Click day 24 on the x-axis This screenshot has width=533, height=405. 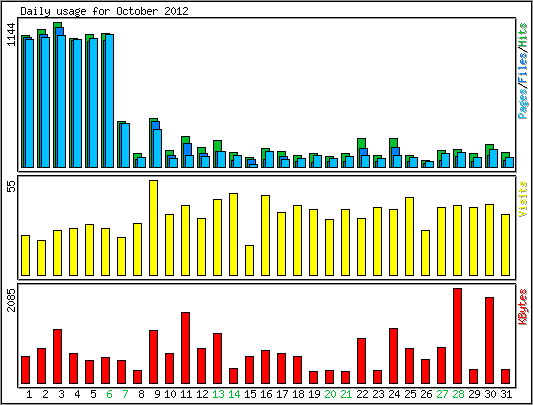coord(394,394)
